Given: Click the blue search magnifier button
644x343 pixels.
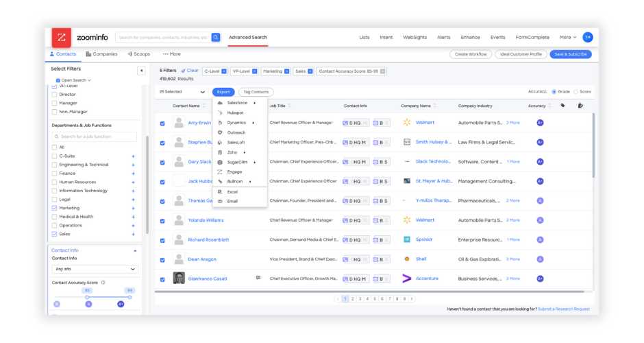Looking at the screenshot, I should (x=216, y=38).
